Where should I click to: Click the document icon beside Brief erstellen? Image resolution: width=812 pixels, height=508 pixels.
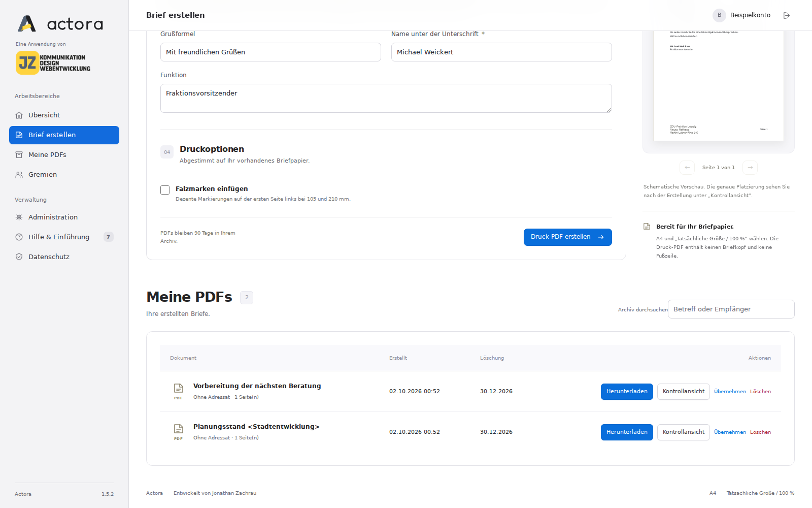tap(19, 135)
